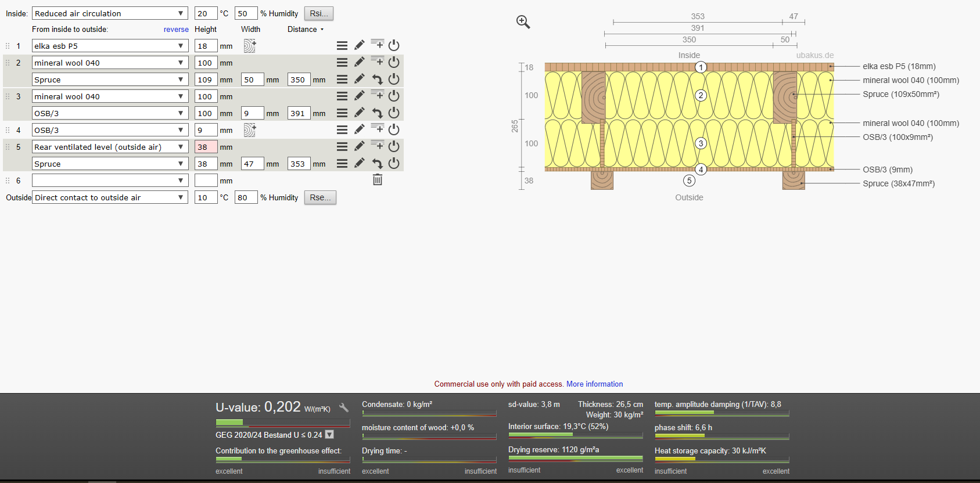Disable Rear ventilated level with power icon
This screenshot has width=980, height=483.
[394, 146]
